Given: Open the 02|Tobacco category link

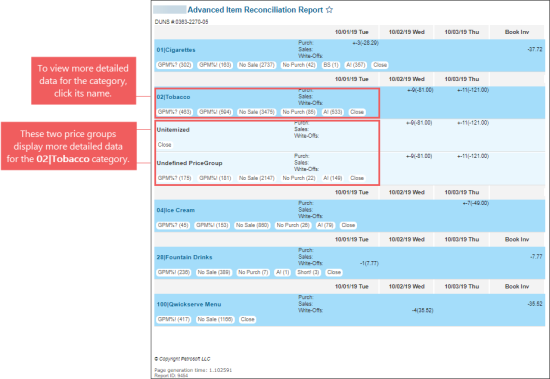Looking at the screenshot, I should click(173, 97).
